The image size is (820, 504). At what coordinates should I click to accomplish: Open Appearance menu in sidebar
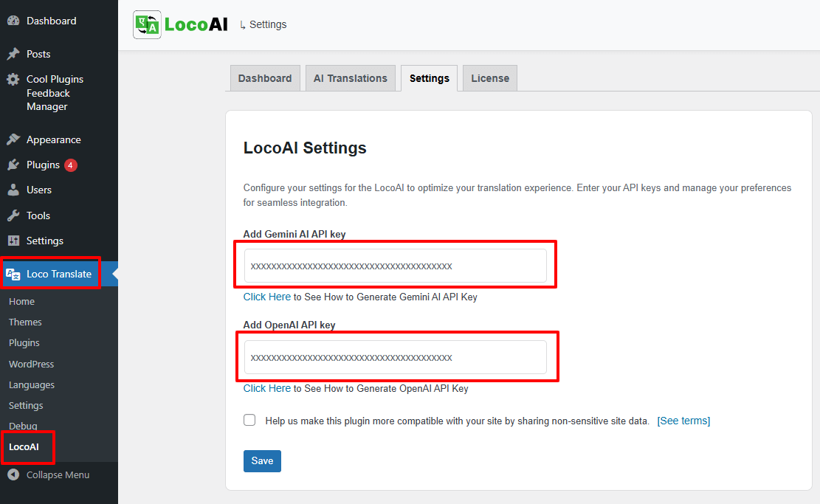click(53, 139)
